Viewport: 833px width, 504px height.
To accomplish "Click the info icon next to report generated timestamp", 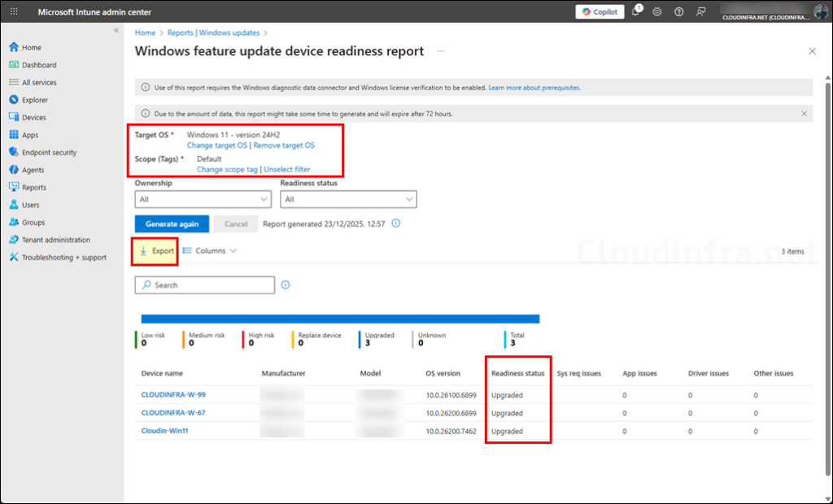I will tap(395, 224).
